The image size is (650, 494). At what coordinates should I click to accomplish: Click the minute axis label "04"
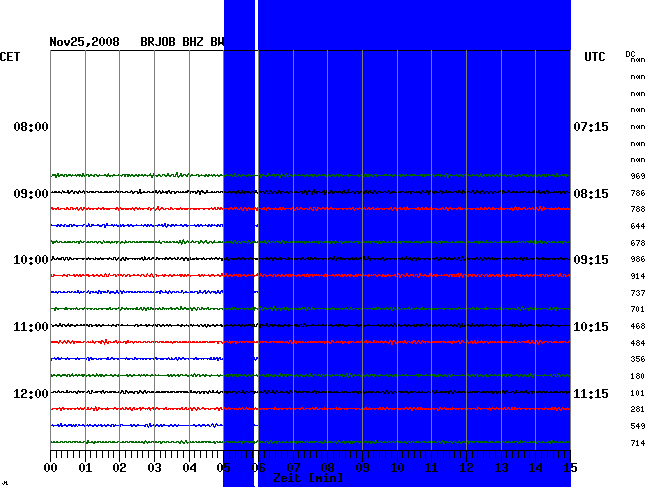click(189, 468)
